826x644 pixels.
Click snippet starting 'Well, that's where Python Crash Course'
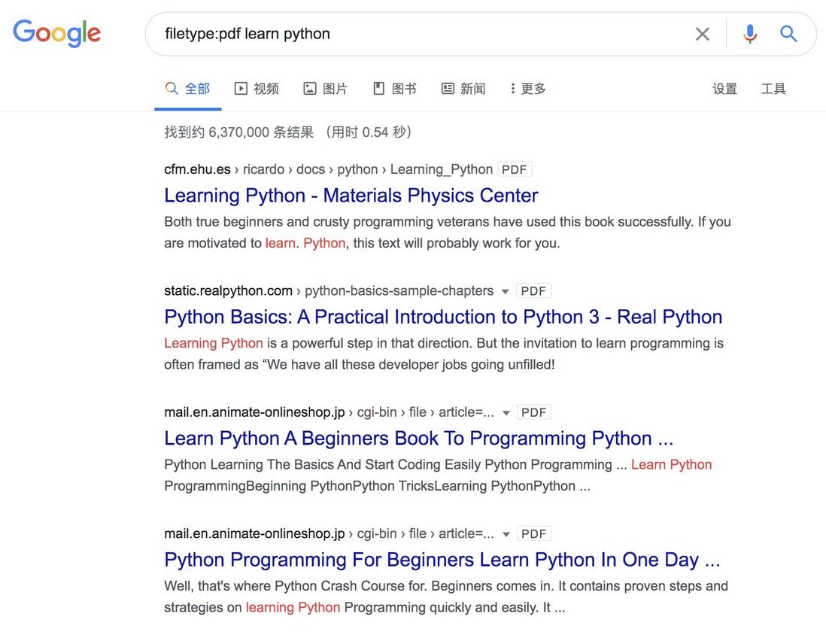click(446, 597)
